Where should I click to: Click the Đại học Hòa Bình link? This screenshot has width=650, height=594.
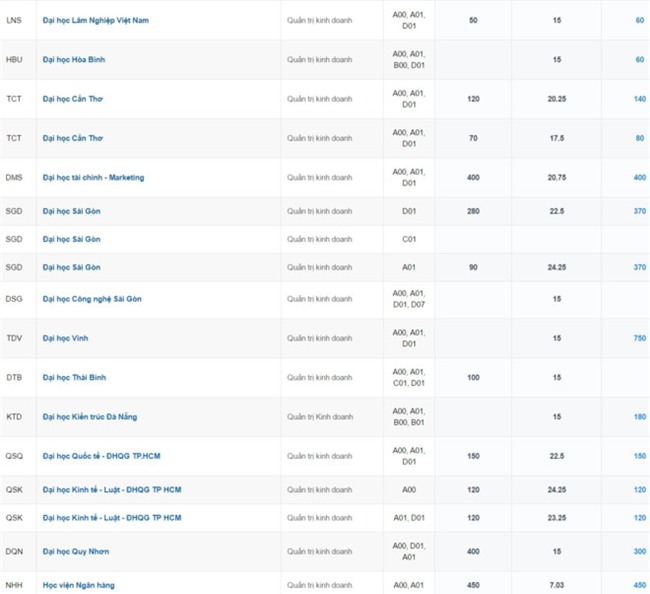pyautogui.click(x=74, y=60)
